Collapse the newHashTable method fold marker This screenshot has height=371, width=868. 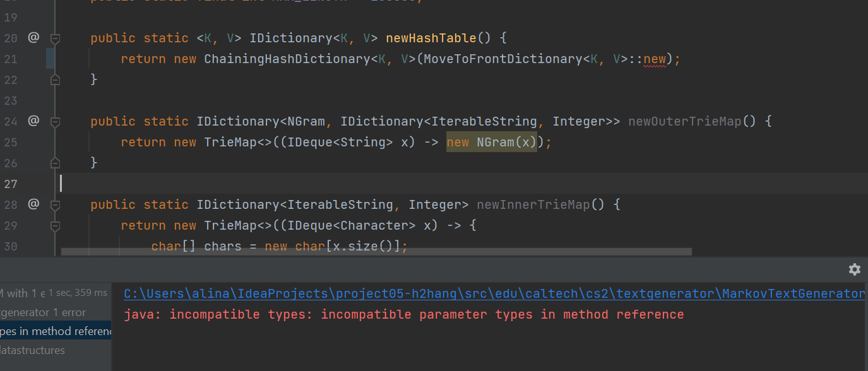point(55,38)
